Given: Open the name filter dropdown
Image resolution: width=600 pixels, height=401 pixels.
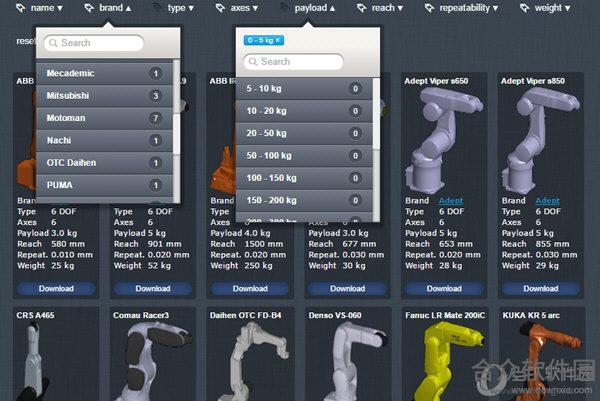Looking at the screenshot, I should click(x=46, y=8).
